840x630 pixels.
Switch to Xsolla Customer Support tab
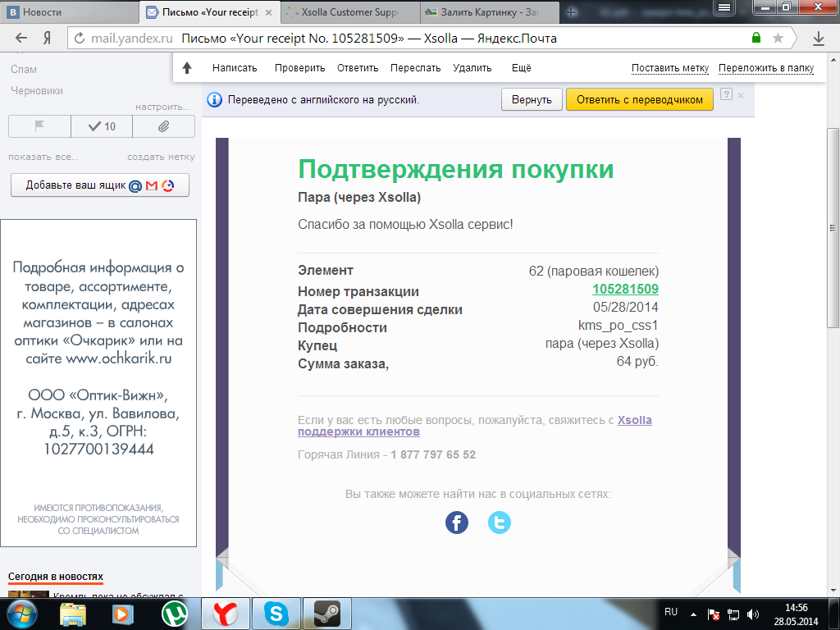click(350, 11)
